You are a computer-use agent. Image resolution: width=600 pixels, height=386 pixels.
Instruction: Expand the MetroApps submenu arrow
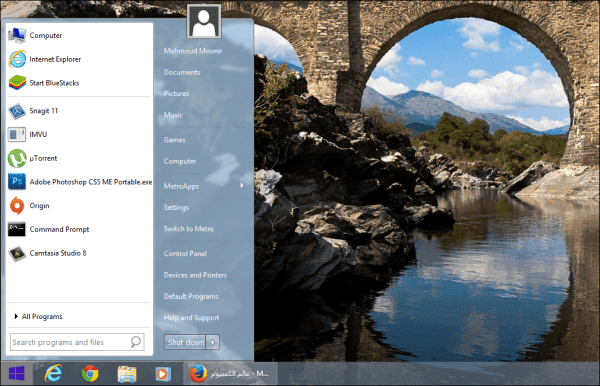tap(241, 186)
